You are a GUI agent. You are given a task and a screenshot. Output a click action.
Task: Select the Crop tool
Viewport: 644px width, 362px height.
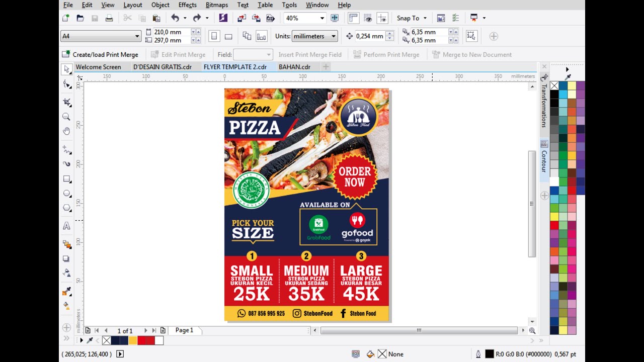point(66,102)
